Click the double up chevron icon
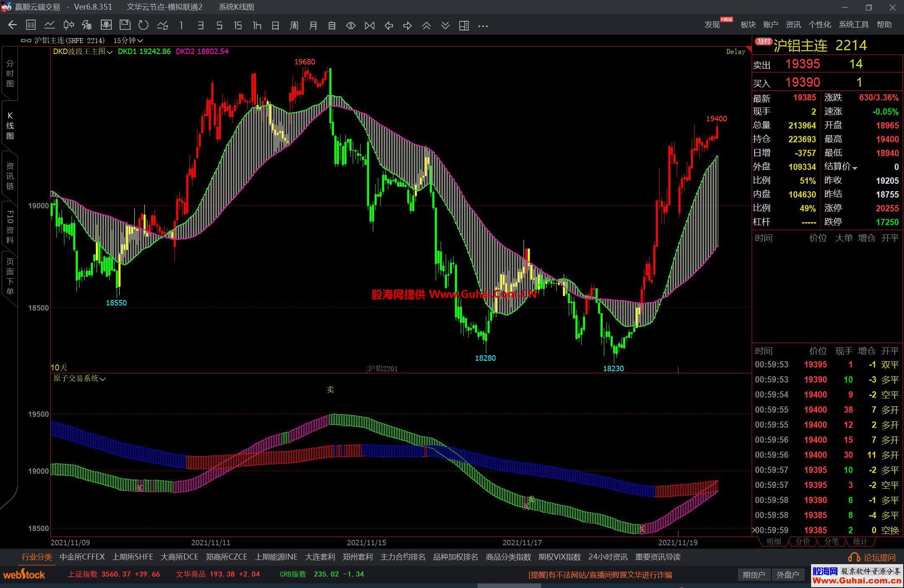 (x=426, y=26)
